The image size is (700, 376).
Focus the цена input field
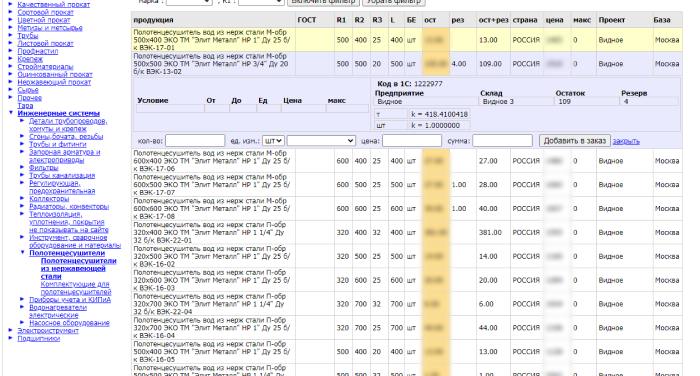[x=412, y=141]
